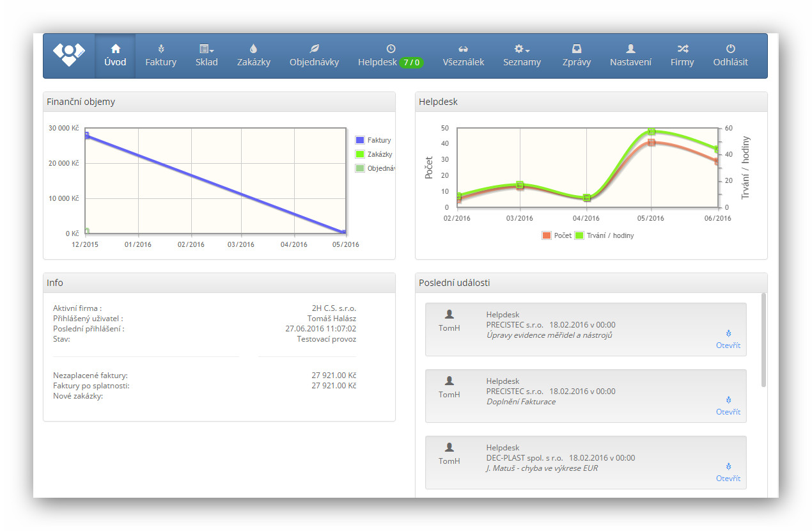Click the green 7 / 0 Helpdesk badge
The height and width of the screenshot is (531, 812).
click(411, 63)
